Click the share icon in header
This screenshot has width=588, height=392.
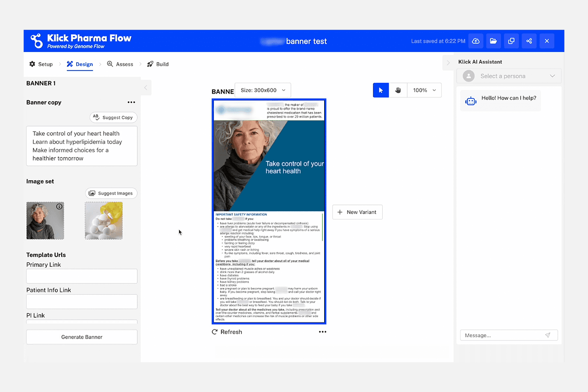(529, 41)
